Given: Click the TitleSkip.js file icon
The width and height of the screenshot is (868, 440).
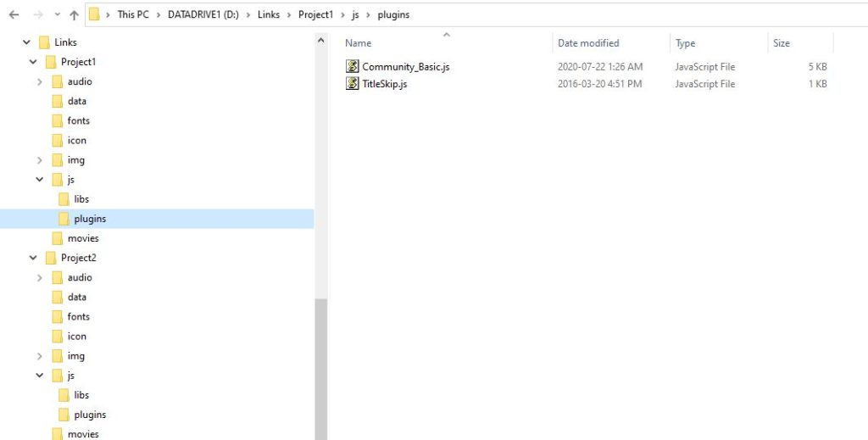Looking at the screenshot, I should pyautogui.click(x=353, y=84).
